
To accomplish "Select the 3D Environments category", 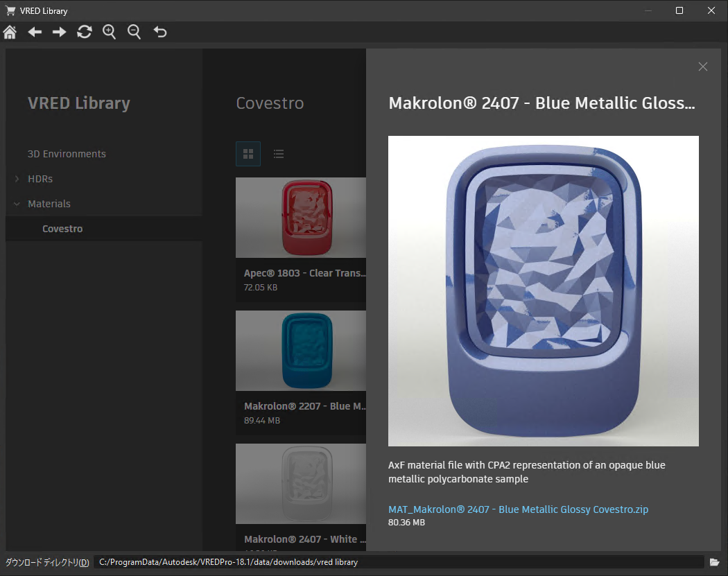I will coord(67,154).
